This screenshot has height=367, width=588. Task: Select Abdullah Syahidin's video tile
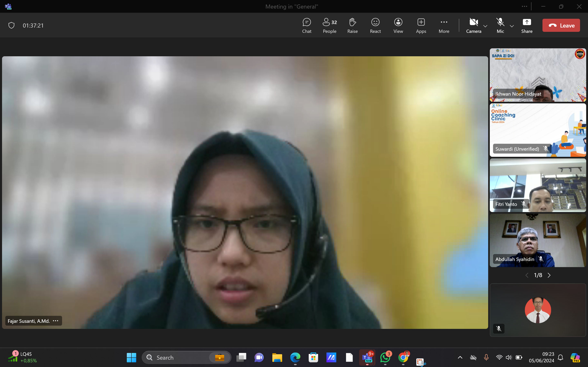click(x=538, y=240)
